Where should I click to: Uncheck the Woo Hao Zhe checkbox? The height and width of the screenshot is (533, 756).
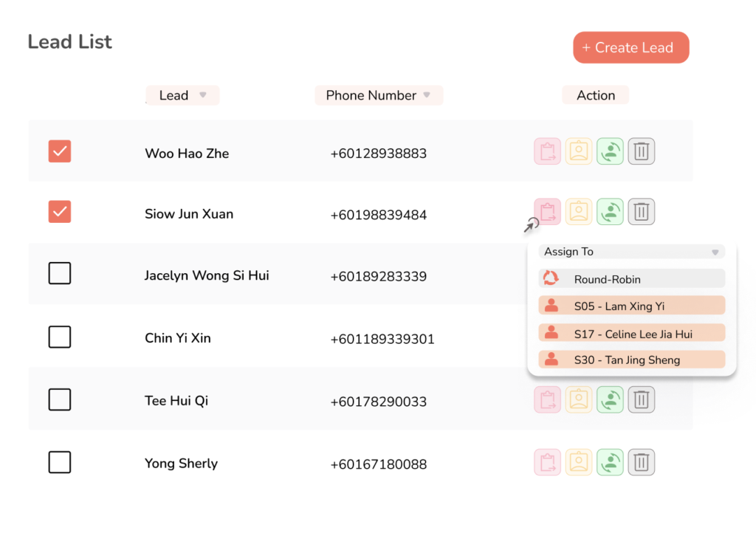(60, 151)
